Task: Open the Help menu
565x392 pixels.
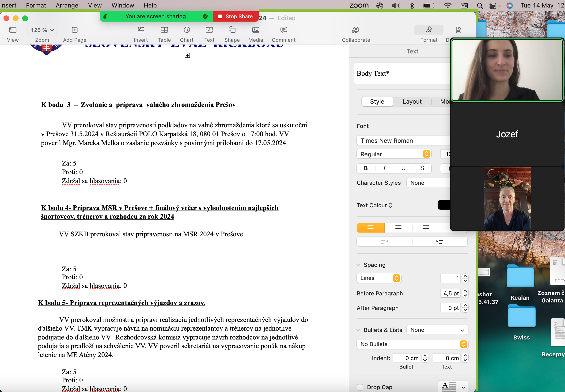Action: (150, 5)
